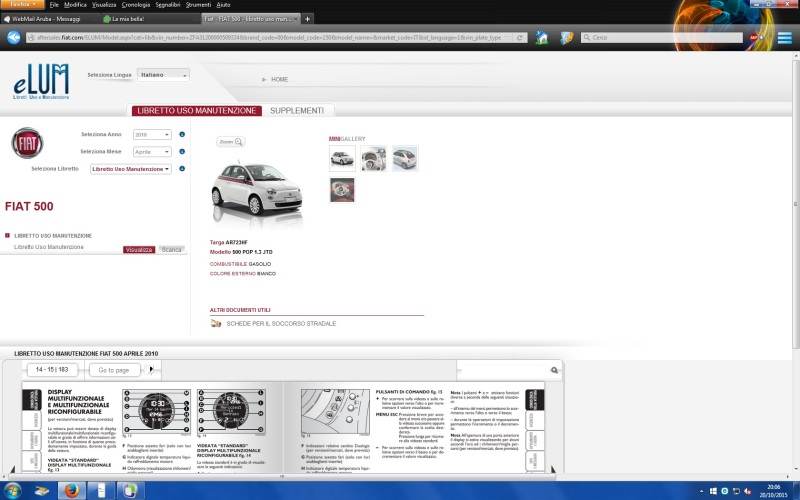800x500 pixels.
Task: Switch to WebMail Aruba browser tab
Action: tap(48, 19)
